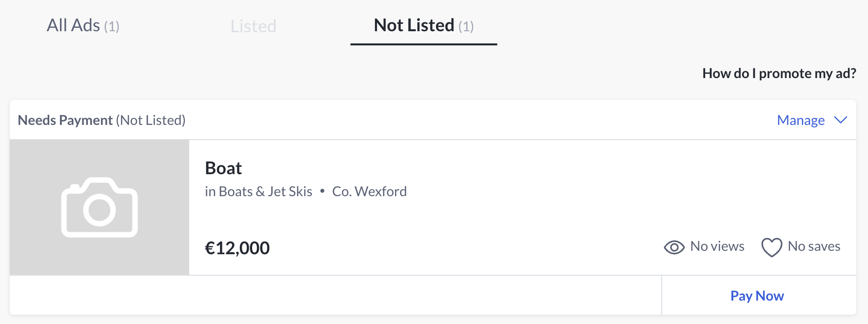Click the heart saves icon

[771, 247]
